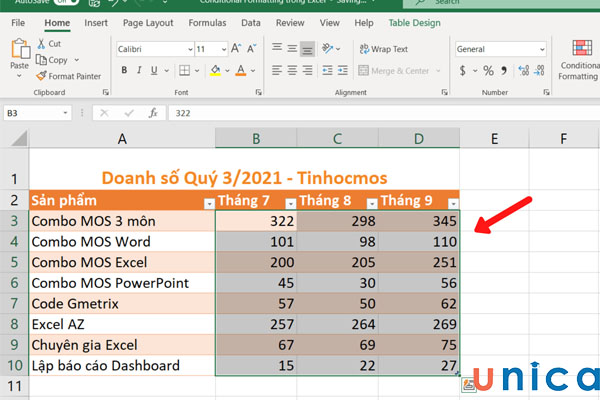Toggle Bold formatting

pos(124,71)
